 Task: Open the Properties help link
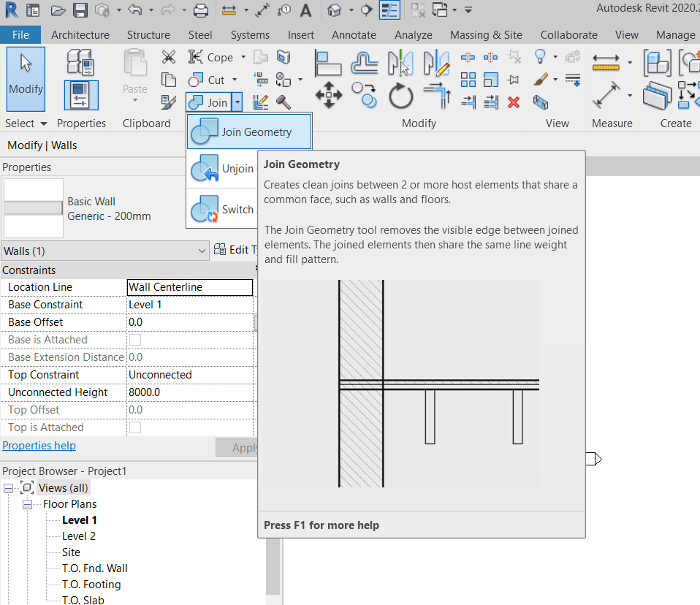39,445
